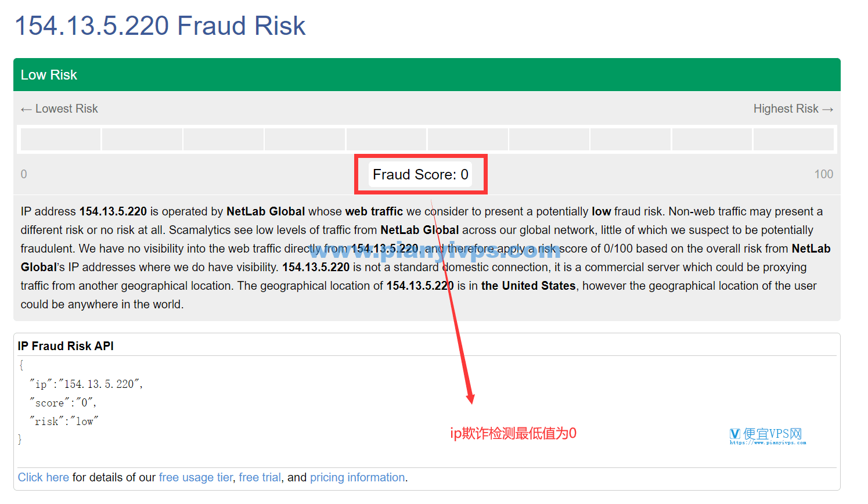868x504 pixels.
Task: Open the Click here link
Action: click(x=44, y=477)
